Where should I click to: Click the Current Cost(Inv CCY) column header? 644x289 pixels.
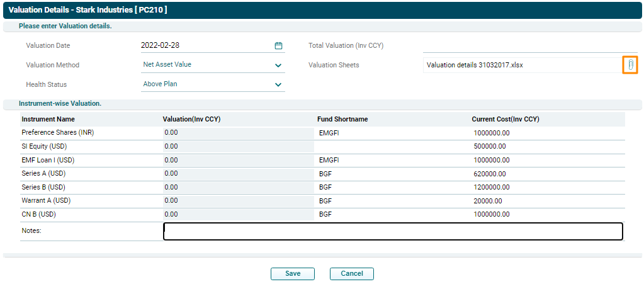pyautogui.click(x=505, y=119)
